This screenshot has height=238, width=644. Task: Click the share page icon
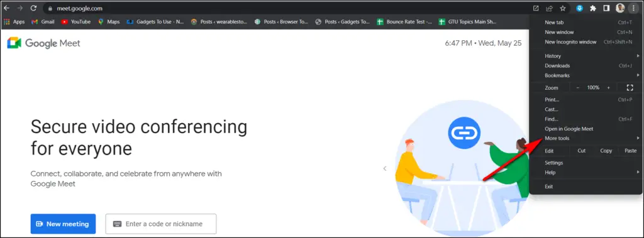tap(549, 8)
